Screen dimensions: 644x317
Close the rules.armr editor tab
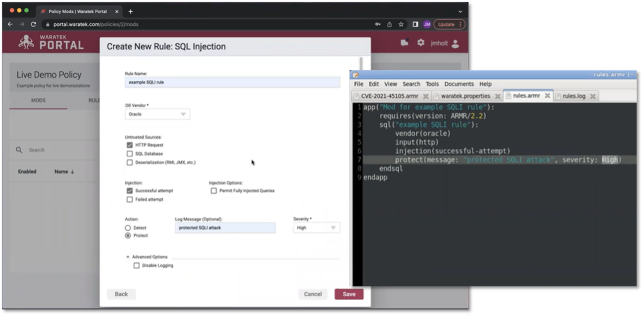click(x=547, y=96)
